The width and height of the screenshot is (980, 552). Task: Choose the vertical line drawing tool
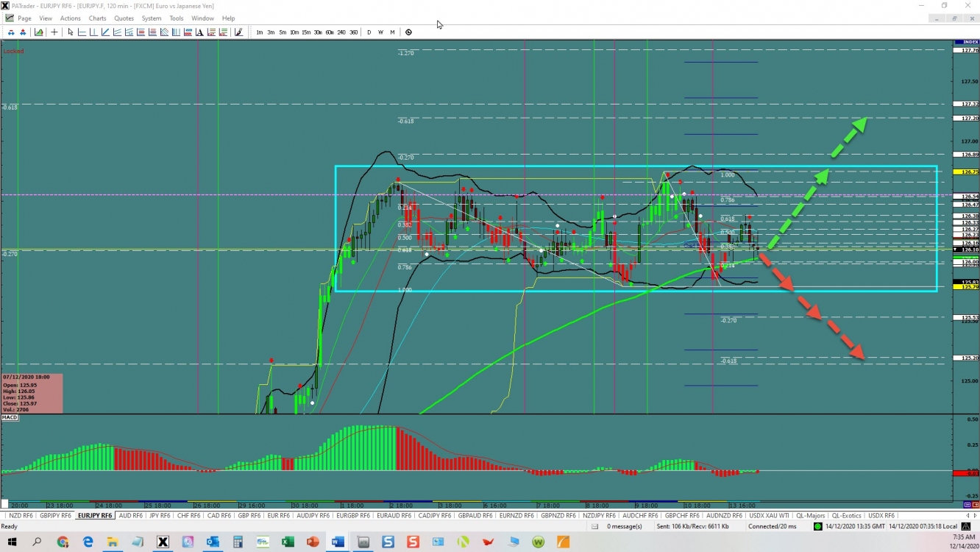click(x=94, y=32)
